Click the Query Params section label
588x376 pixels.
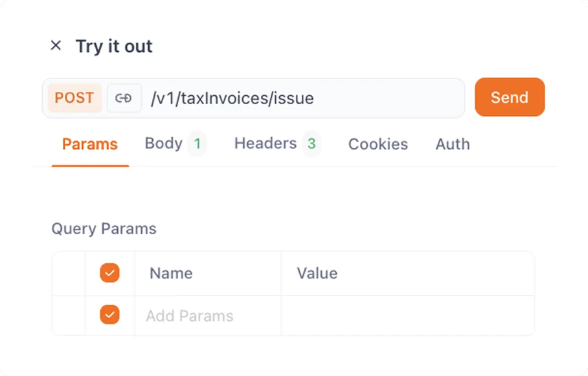[104, 229]
